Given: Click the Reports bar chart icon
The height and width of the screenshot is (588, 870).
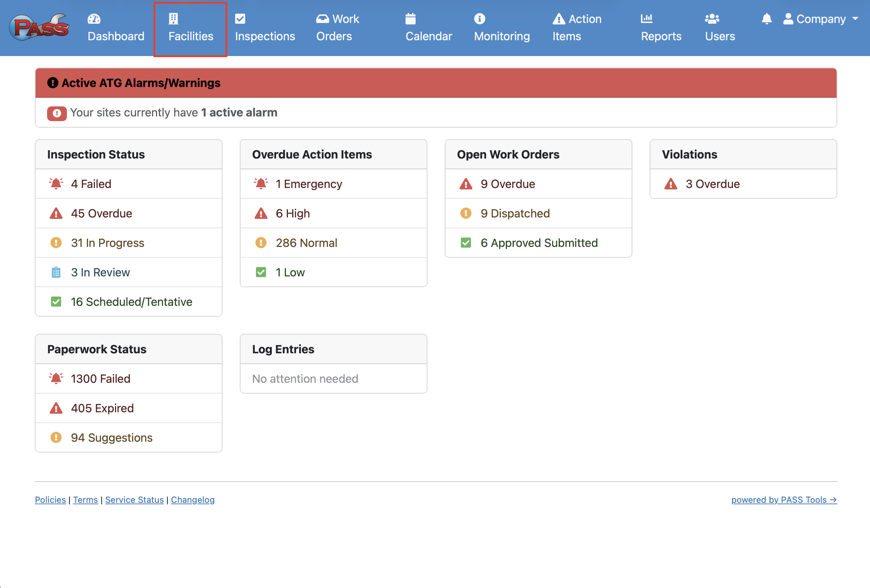Looking at the screenshot, I should [x=646, y=19].
